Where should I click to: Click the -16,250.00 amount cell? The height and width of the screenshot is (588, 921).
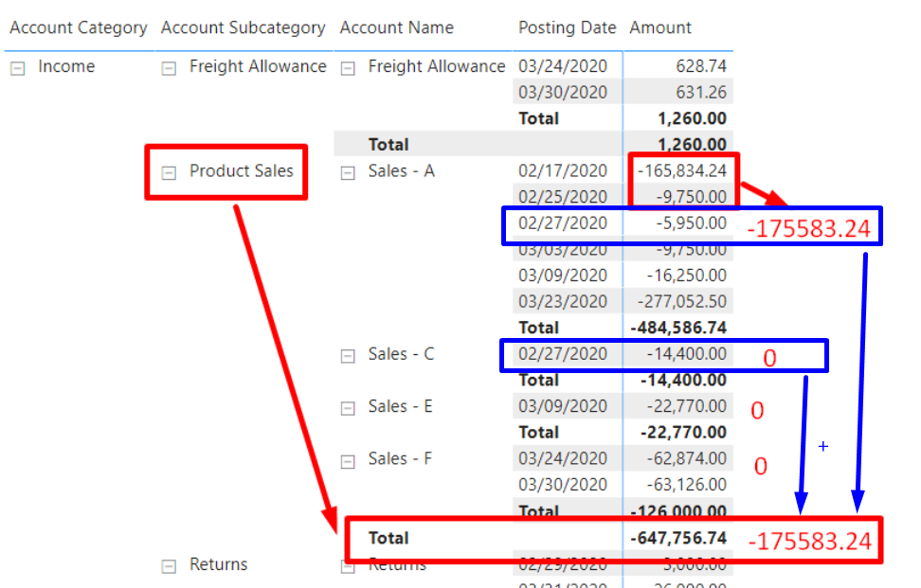coord(687,276)
